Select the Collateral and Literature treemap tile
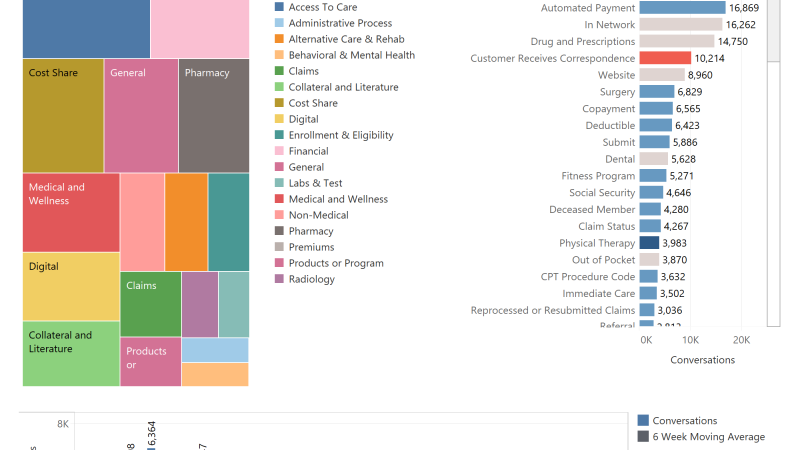 [x=71, y=354]
